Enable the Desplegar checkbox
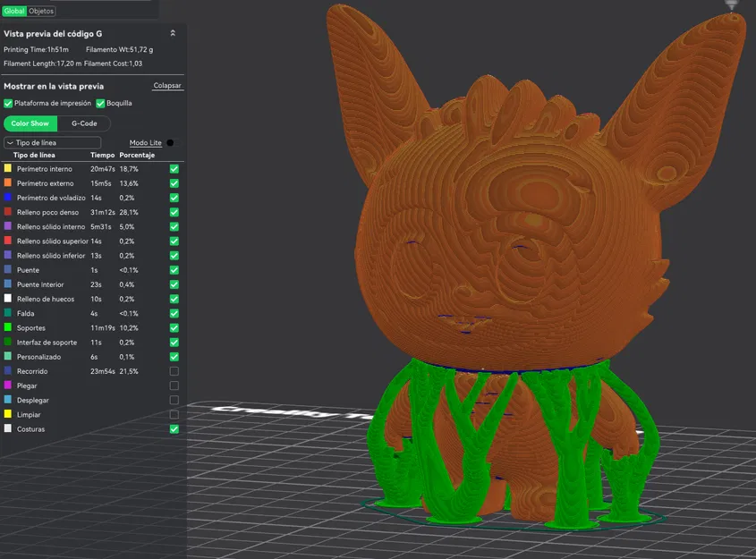 tap(174, 400)
